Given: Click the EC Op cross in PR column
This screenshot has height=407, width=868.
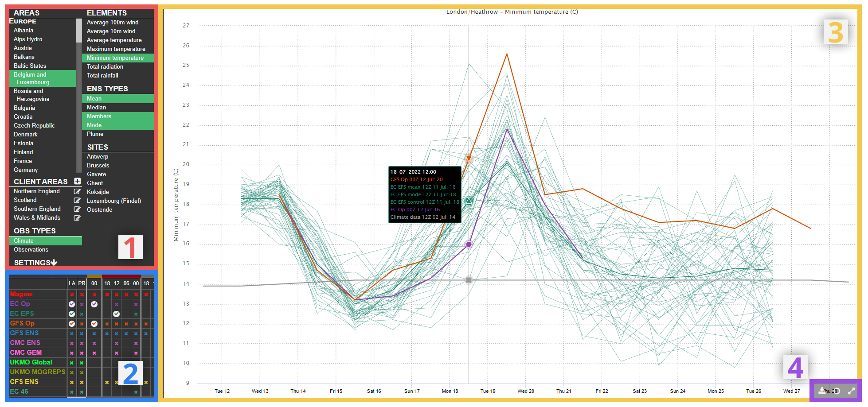Looking at the screenshot, I should [x=82, y=304].
